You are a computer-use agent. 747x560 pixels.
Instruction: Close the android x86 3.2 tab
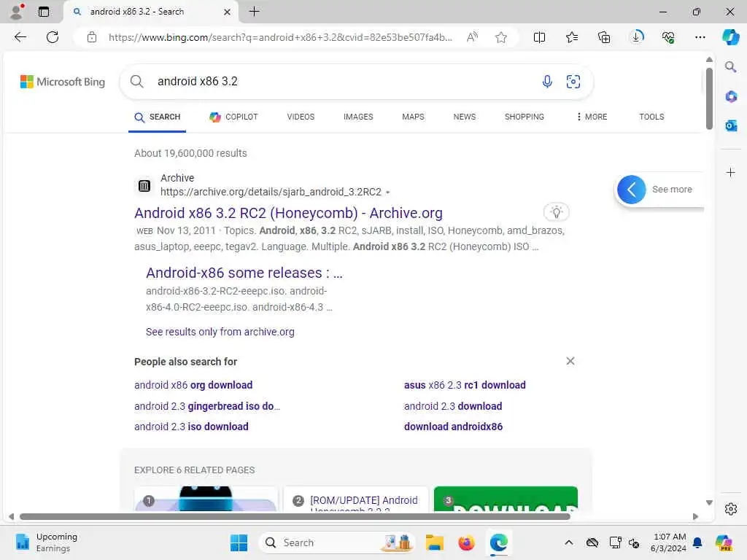pyautogui.click(x=228, y=12)
